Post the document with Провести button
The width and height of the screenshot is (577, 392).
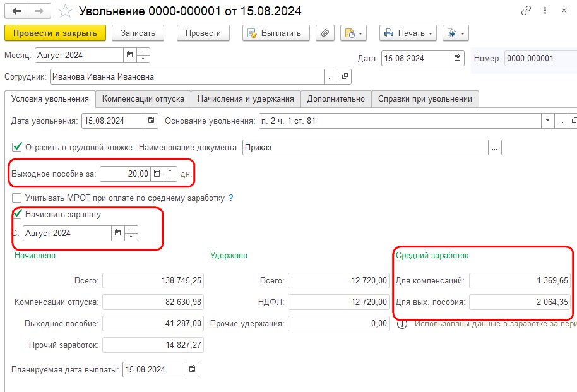coord(203,33)
